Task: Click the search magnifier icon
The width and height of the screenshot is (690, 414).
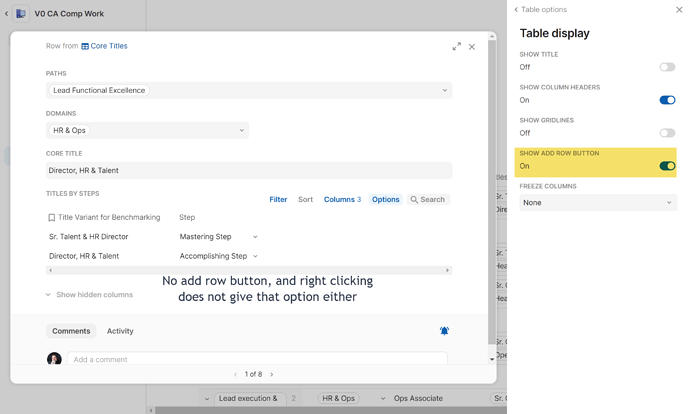Action: pos(414,200)
